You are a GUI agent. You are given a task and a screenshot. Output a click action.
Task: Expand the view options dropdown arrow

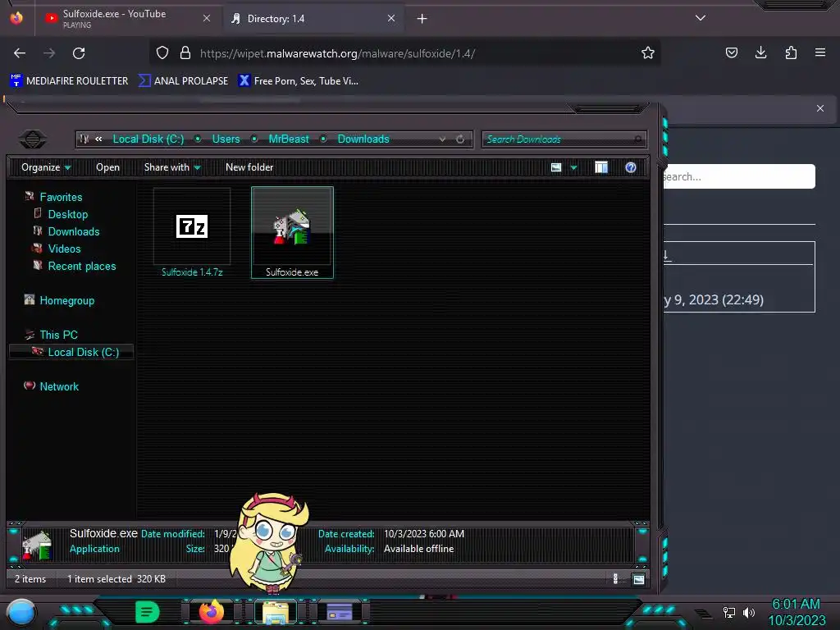click(573, 167)
